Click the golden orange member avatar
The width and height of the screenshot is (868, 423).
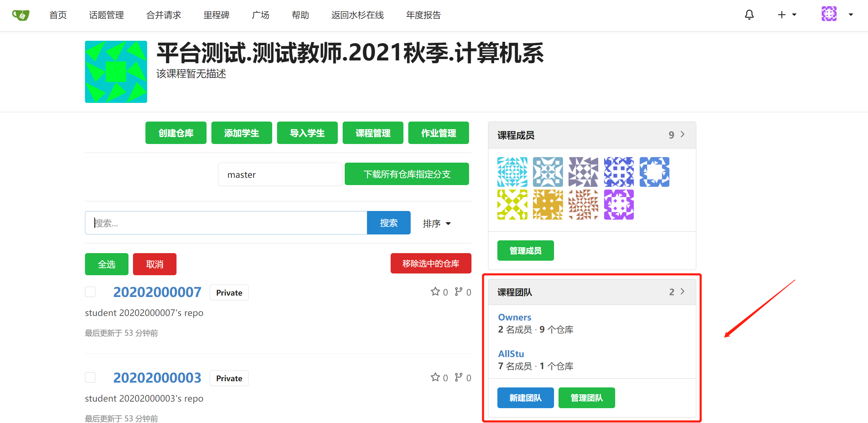pyautogui.click(x=548, y=204)
